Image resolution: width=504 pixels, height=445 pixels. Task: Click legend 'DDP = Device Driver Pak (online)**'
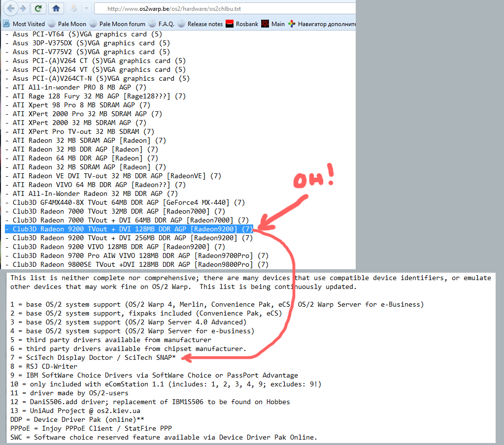[x=77, y=419]
